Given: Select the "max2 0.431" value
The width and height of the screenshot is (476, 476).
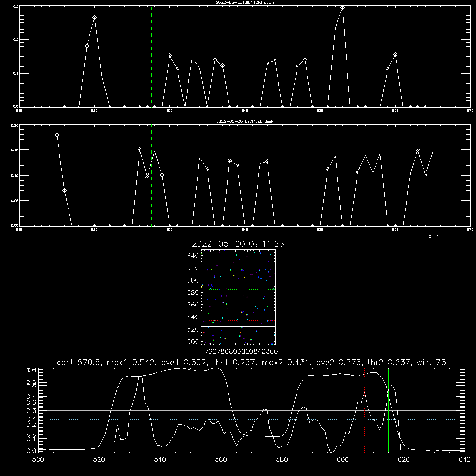Looking at the screenshot, I should point(286,362).
